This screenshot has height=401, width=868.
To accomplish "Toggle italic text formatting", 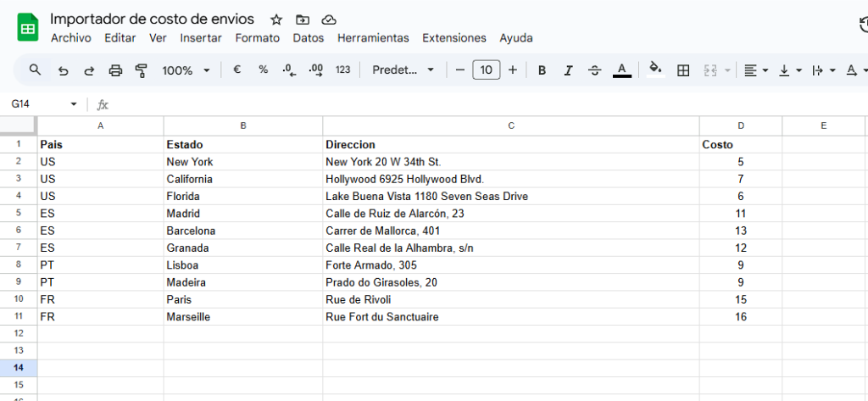I will coord(568,70).
